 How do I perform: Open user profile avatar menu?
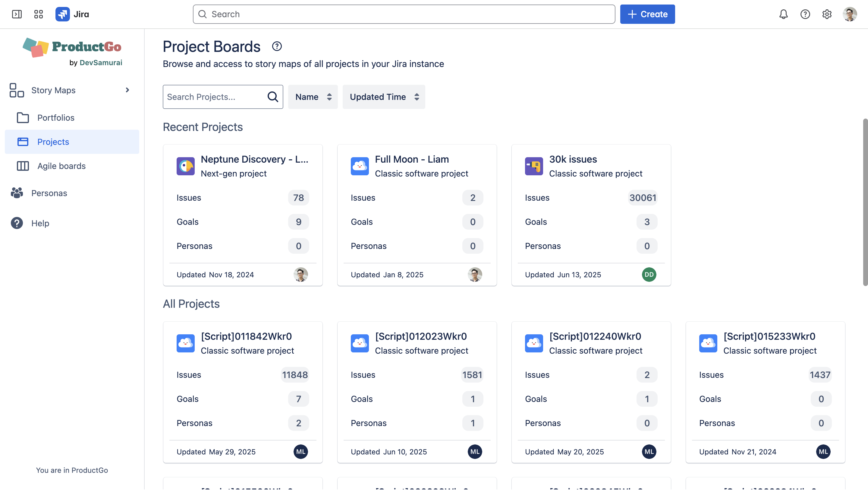coord(850,14)
